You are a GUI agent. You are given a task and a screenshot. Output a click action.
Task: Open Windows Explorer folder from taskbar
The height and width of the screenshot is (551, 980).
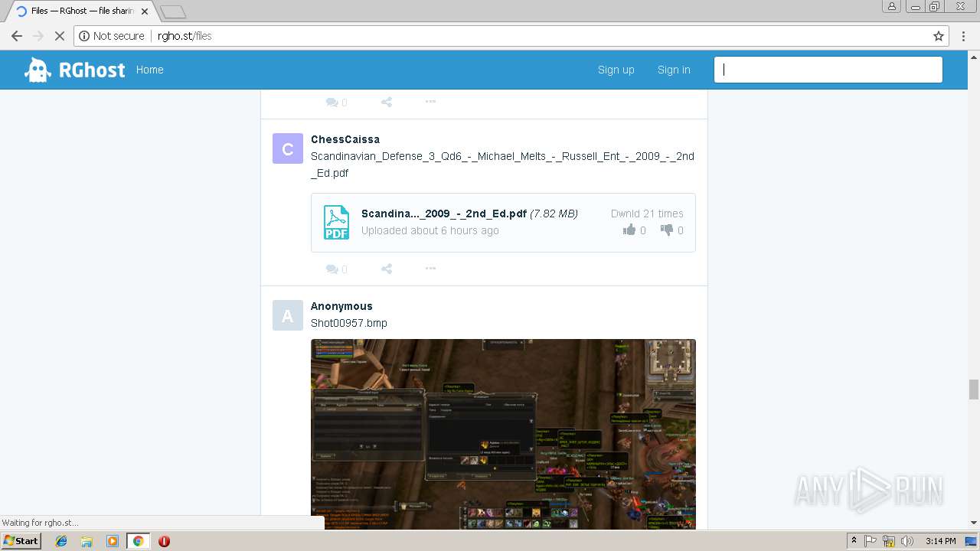[87, 541]
